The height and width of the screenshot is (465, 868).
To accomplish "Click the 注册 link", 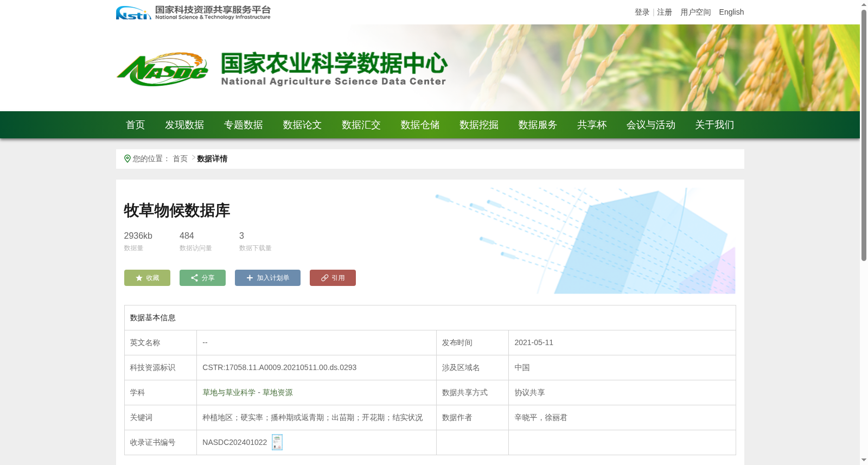I will coord(665,12).
